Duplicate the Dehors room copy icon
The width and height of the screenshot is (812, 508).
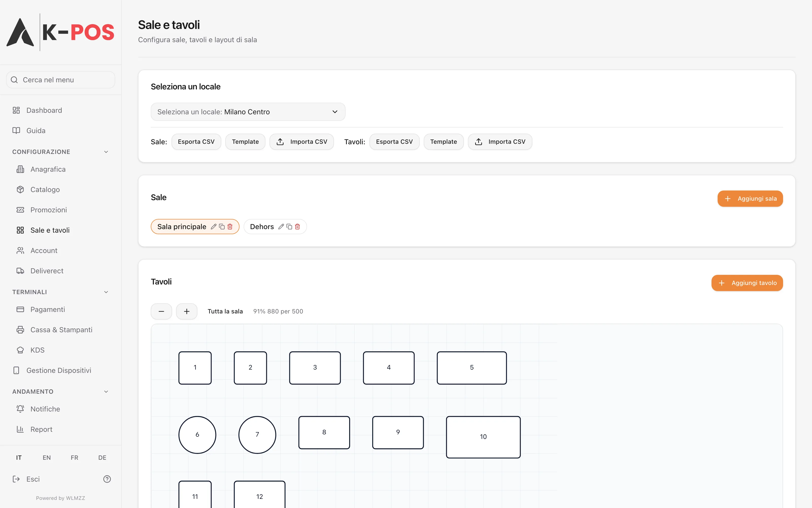[289, 227]
